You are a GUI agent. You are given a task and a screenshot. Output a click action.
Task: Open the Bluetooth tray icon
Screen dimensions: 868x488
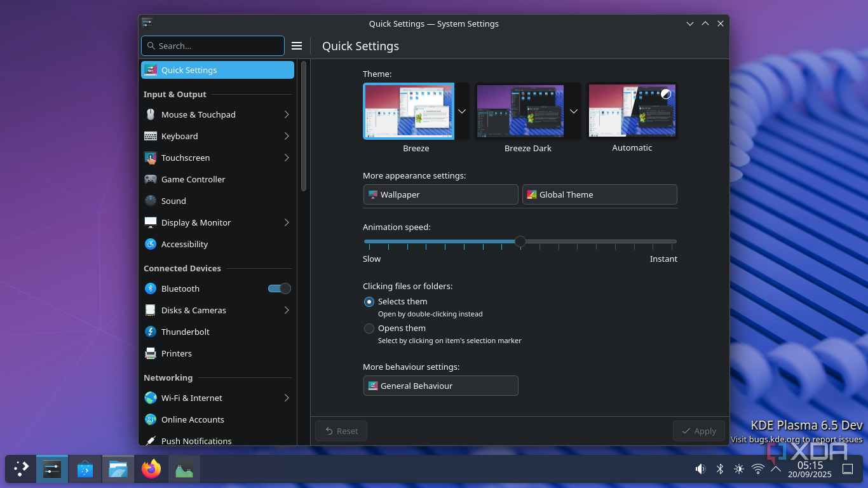(720, 469)
